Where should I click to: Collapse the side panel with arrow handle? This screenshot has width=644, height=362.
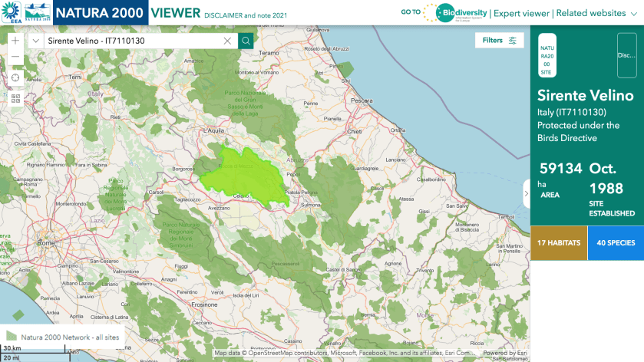pyautogui.click(x=526, y=194)
